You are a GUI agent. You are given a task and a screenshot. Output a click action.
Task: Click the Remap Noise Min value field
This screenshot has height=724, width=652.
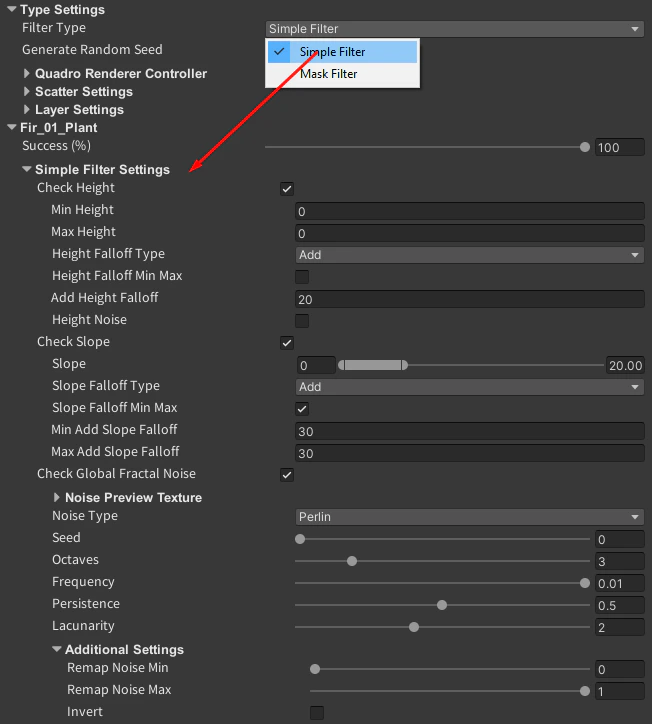[619, 669]
